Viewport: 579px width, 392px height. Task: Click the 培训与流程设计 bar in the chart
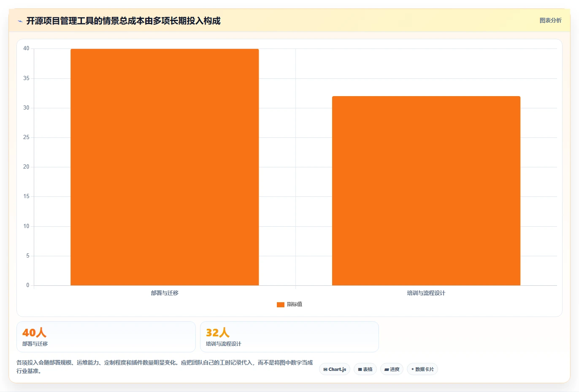pos(426,191)
